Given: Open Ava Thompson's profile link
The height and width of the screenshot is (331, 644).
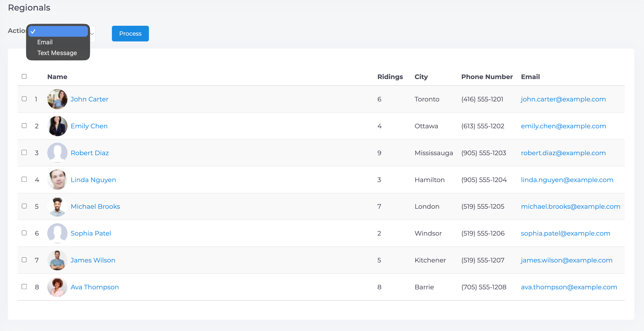Looking at the screenshot, I should pos(94,287).
